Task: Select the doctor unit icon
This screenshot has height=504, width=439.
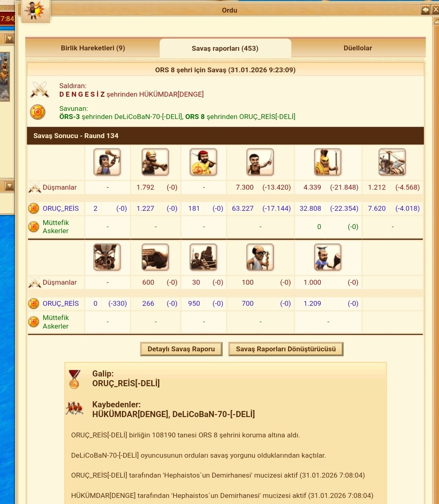Action: (x=260, y=257)
